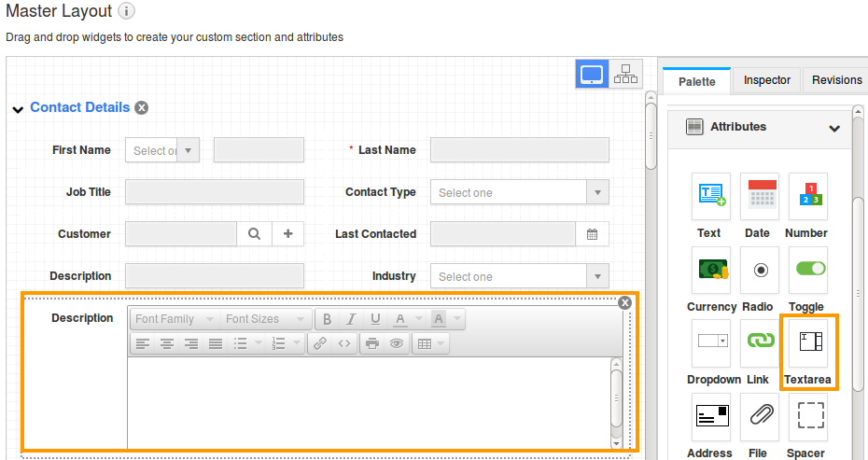The width and height of the screenshot is (868, 460).
Task: Select the Radio attribute widget
Action: (x=759, y=271)
